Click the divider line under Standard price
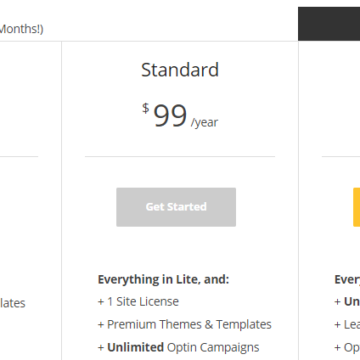Screen dimensions: 360x360 [x=180, y=156]
